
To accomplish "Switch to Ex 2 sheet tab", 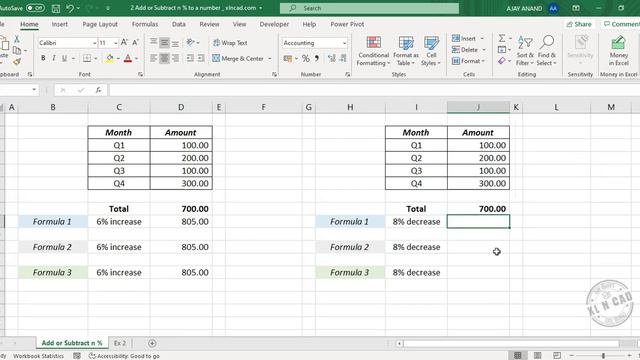I will (120, 343).
